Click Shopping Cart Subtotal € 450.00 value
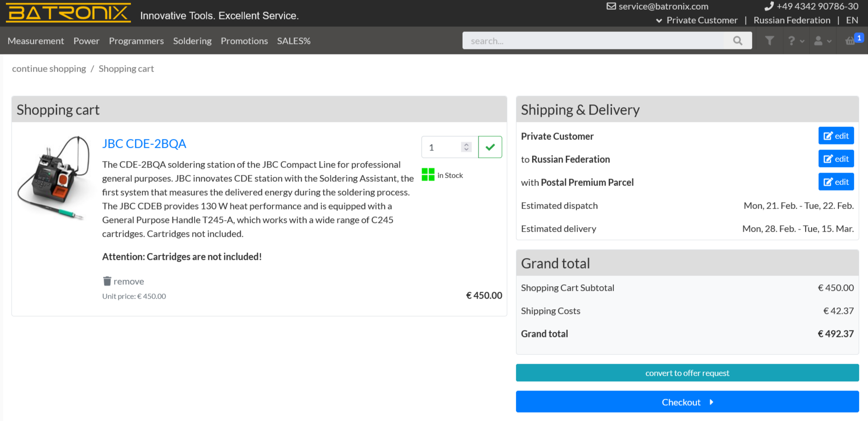Viewport: 868px width, 421px height. (836, 288)
